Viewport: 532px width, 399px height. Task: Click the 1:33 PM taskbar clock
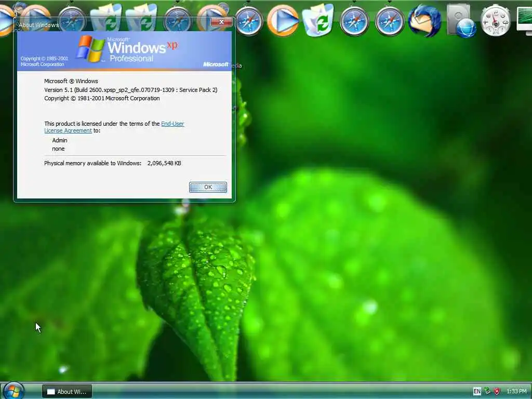(x=516, y=392)
